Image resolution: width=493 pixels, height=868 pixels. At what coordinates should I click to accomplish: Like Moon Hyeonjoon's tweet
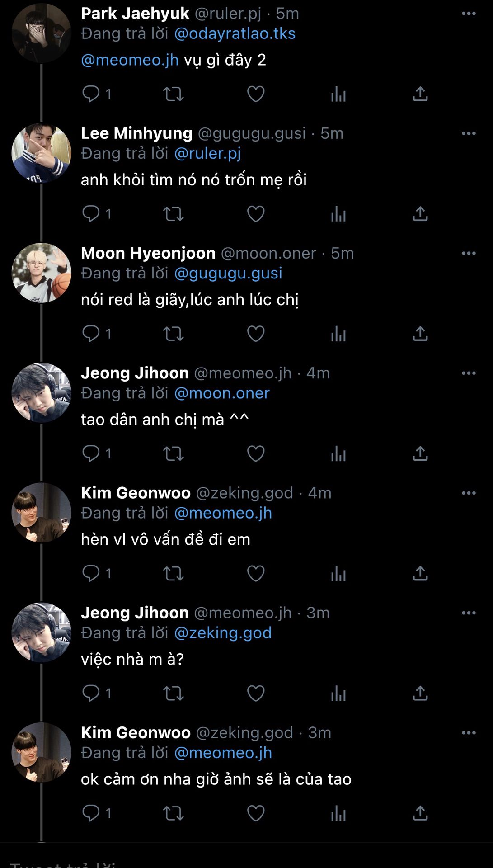256,334
